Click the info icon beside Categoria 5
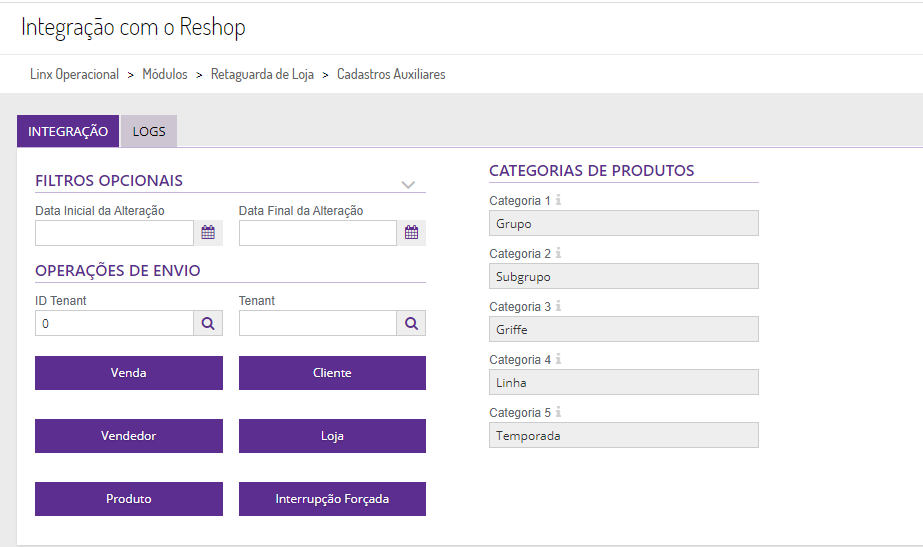 pos(559,413)
